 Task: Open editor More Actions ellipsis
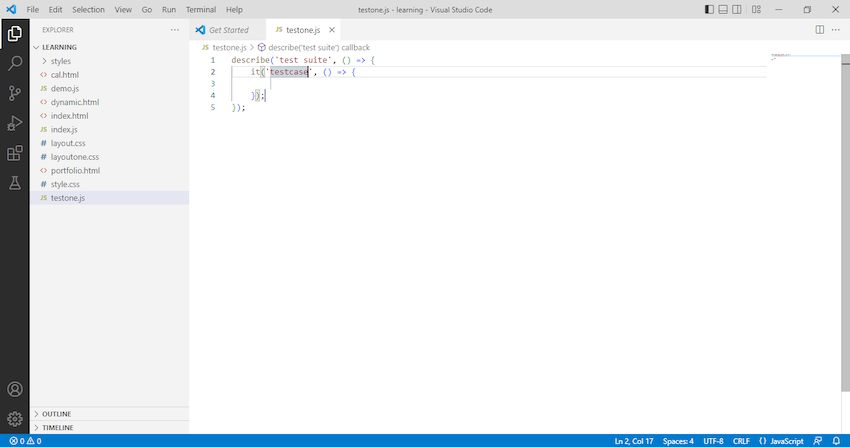(835, 30)
